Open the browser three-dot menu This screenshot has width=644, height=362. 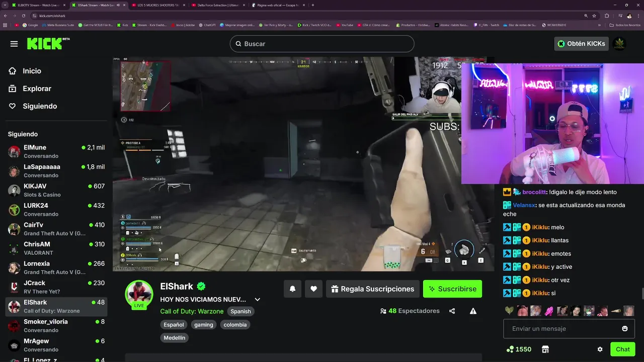tap(638, 16)
